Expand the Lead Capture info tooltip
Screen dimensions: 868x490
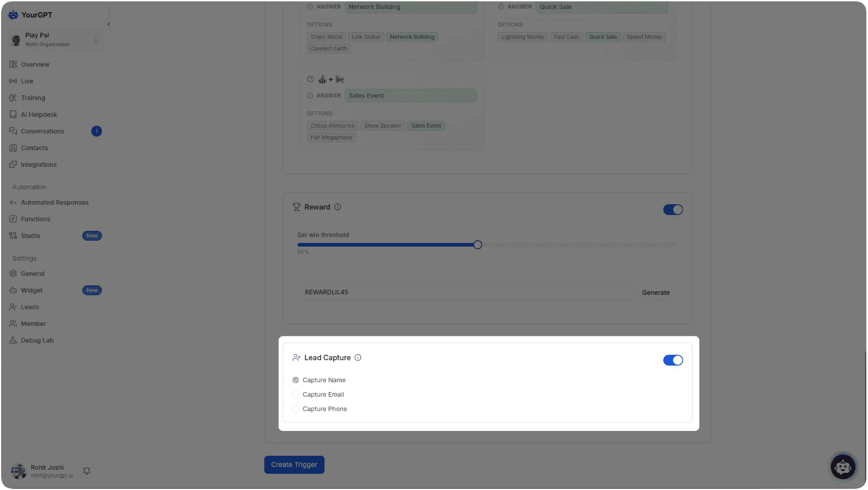tap(358, 357)
